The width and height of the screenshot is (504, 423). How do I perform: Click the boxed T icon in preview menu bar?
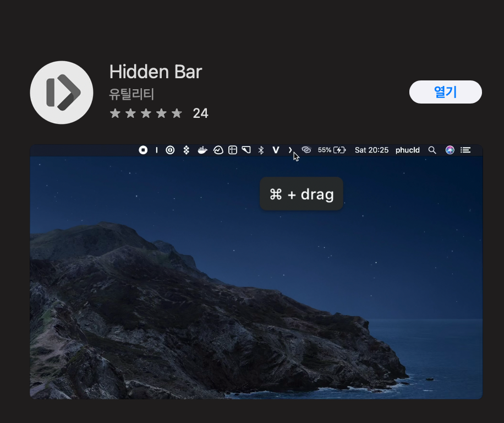coord(232,150)
